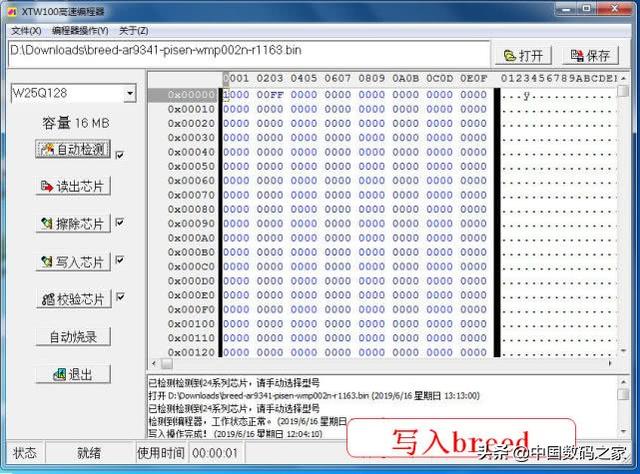Click the hex viewer scroll left arrow
The height and width of the screenshot is (474, 640).
pos(153,363)
